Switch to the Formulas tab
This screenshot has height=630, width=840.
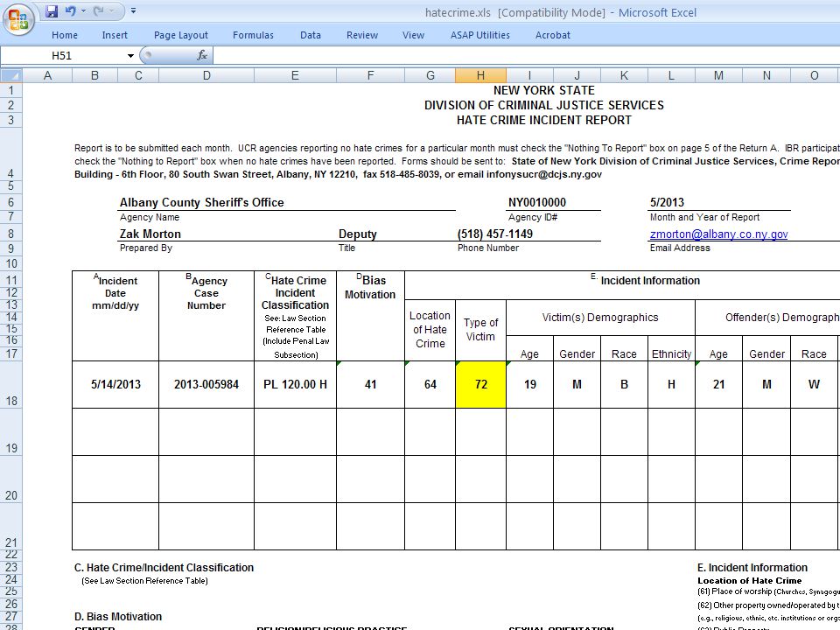tap(253, 35)
